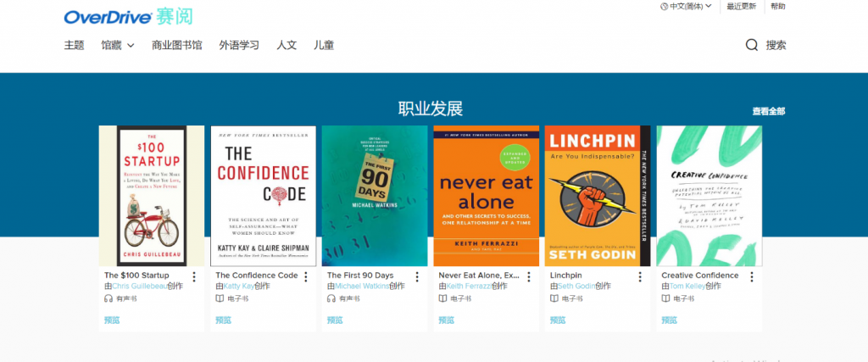Open title text Never Eat Alone, Ex...
This screenshot has height=362, width=868.
pyautogui.click(x=479, y=275)
